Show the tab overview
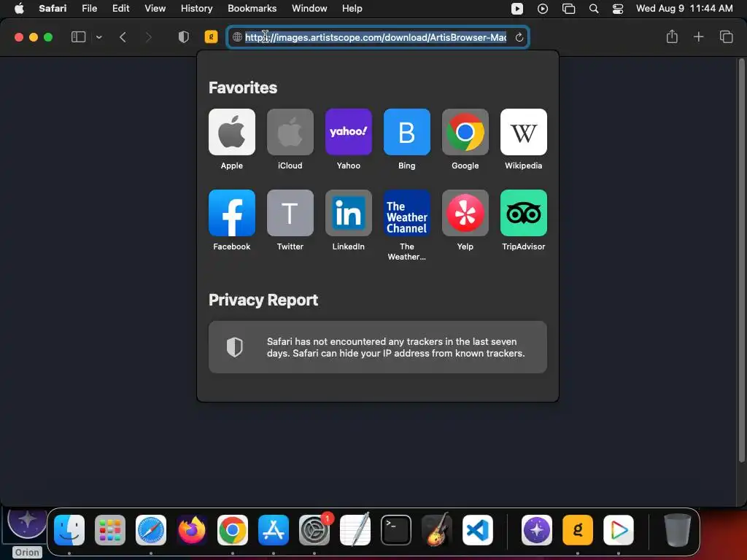 (x=726, y=36)
